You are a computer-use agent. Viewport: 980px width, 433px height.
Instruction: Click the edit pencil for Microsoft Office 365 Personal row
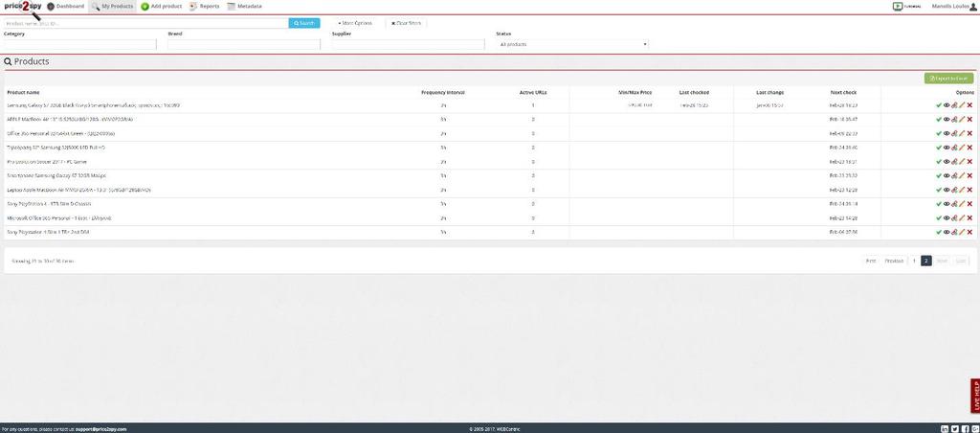(962, 218)
